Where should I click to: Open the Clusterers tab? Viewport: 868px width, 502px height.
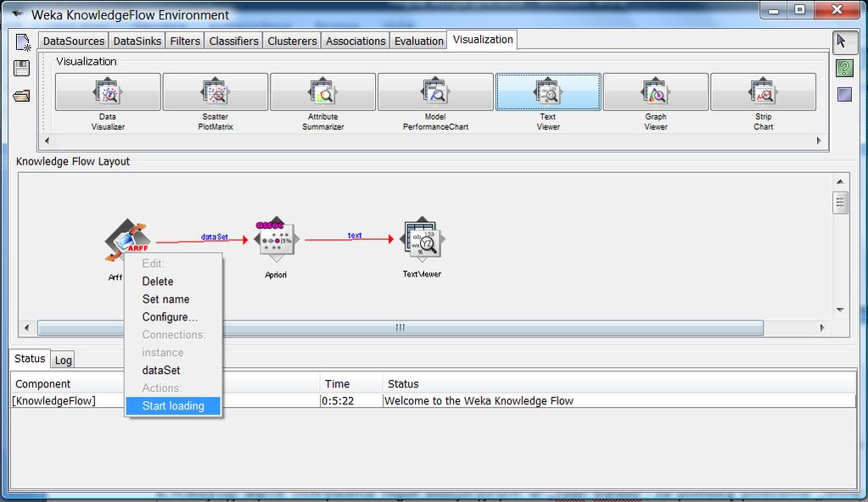[292, 41]
